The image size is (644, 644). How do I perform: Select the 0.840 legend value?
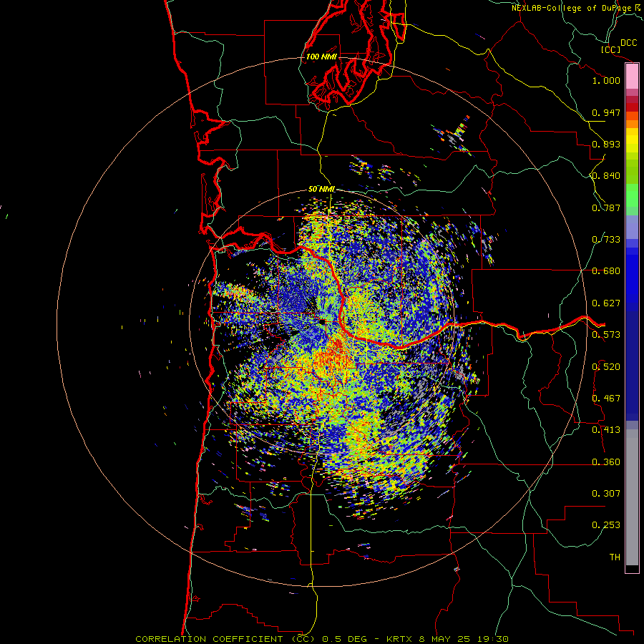[x=606, y=176]
